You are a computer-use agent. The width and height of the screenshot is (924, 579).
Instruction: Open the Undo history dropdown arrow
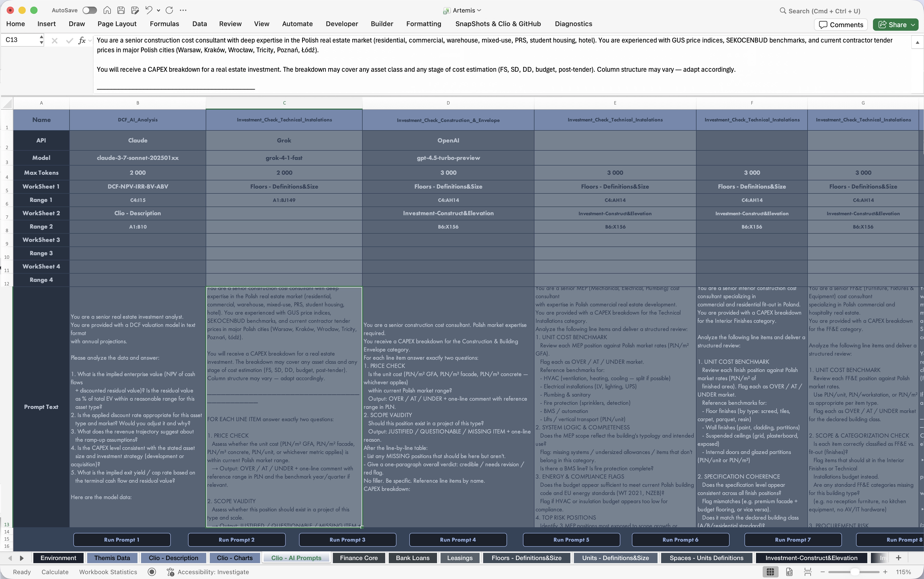(158, 10)
